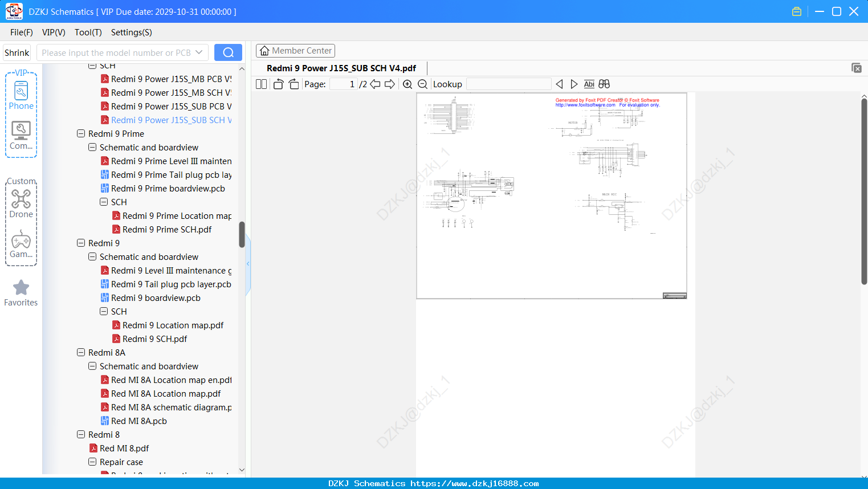868x489 pixels.
Task: Select the Redmi 9 Power J15S_SUB SCH V4.pdf tab
Action: pos(341,68)
